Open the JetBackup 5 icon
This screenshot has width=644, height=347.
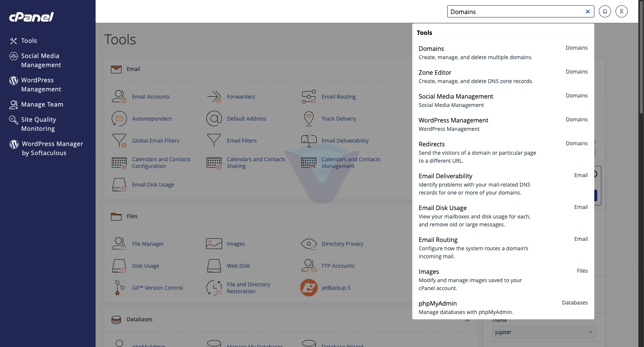coord(309,287)
